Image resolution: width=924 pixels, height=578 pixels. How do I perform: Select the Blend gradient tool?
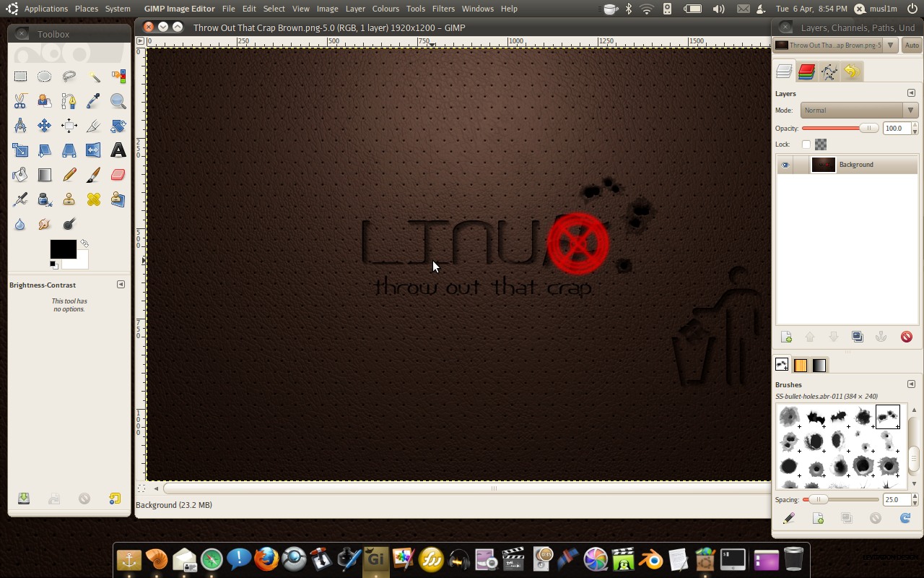(x=45, y=175)
